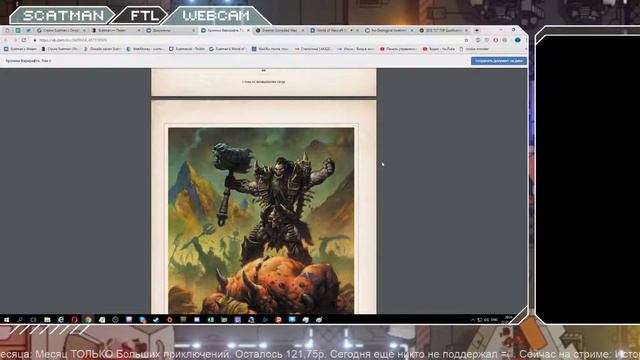The height and width of the screenshot is (360, 640).
Task: Open Opera browser from the taskbar
Action: pyautogui.click(x=74, y=320)
